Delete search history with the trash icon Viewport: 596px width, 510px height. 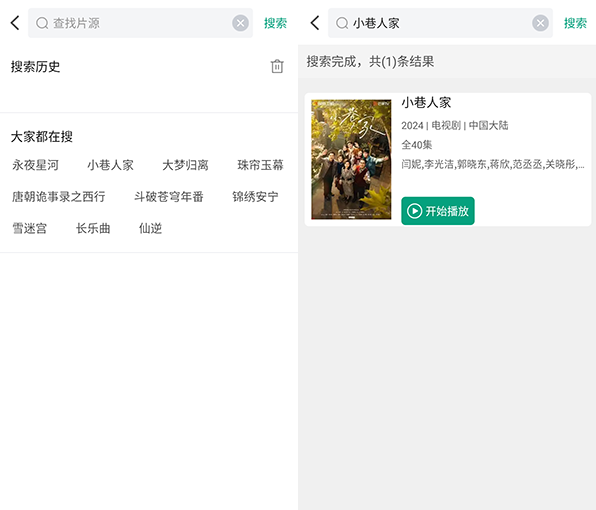[277, 66]
